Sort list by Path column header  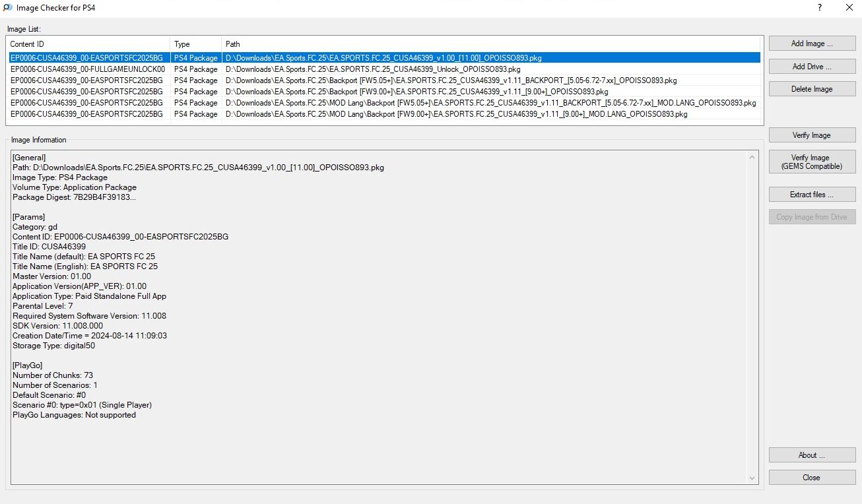[492, 44]
